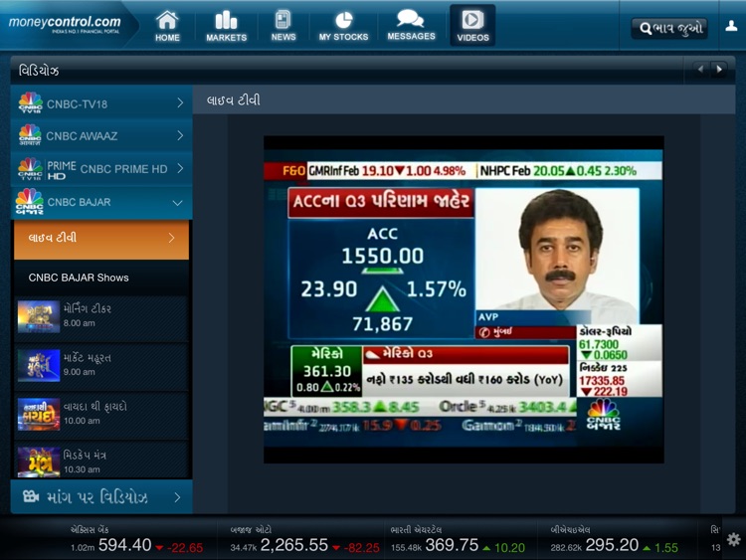Click the માર્કેટ મૂહૂરત show title

pos(88,358)
